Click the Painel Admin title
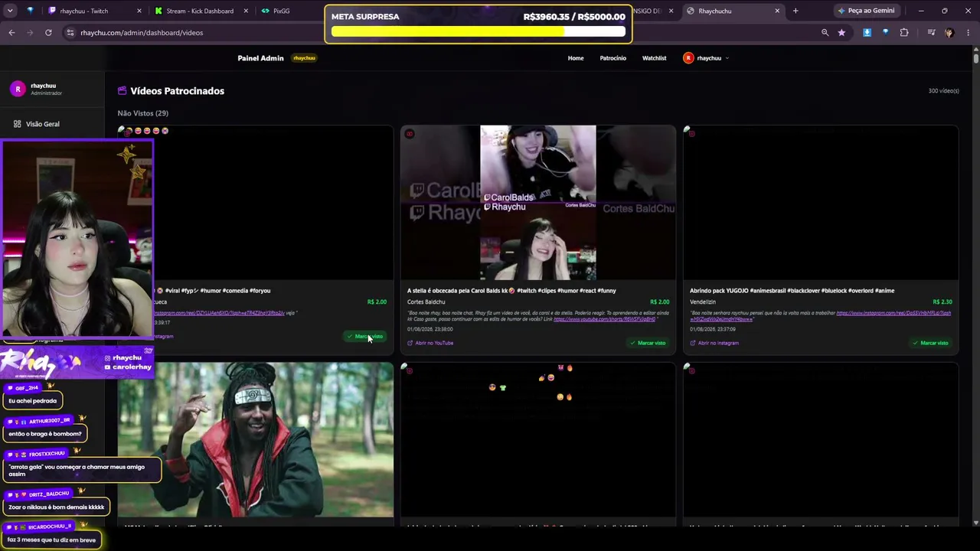 [260, 58]
